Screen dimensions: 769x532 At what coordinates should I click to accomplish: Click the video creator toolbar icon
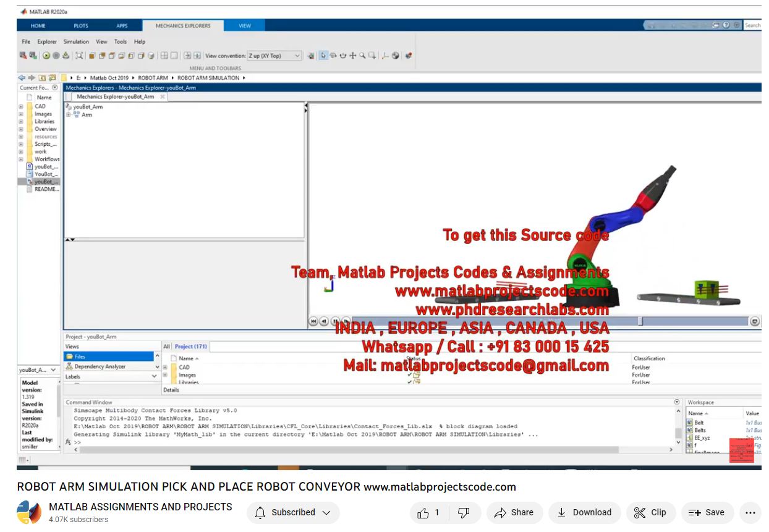(x=409, y=56)
